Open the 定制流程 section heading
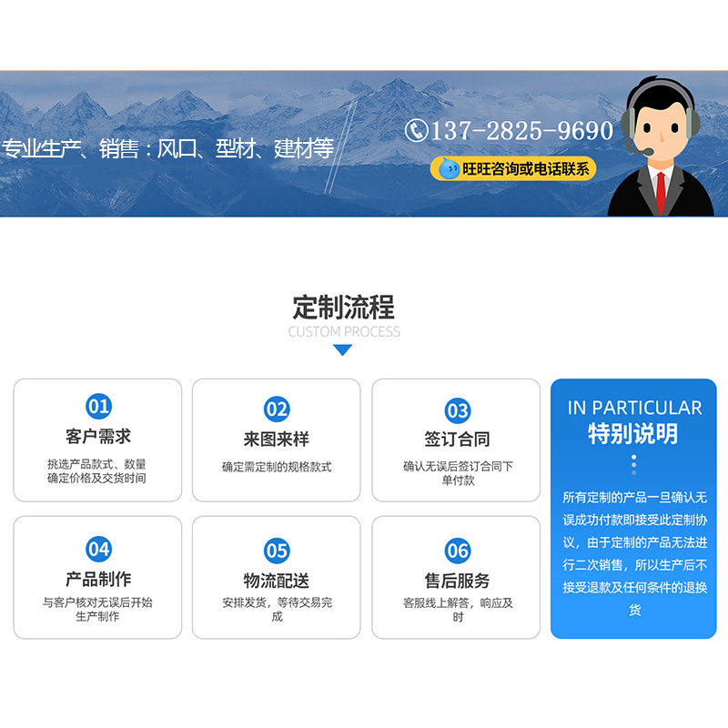 344,307
